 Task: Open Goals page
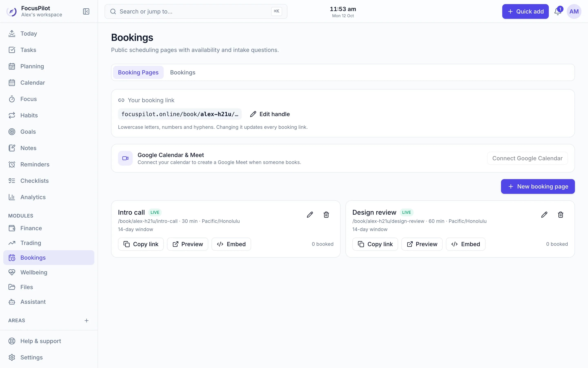tap(49, 132)
